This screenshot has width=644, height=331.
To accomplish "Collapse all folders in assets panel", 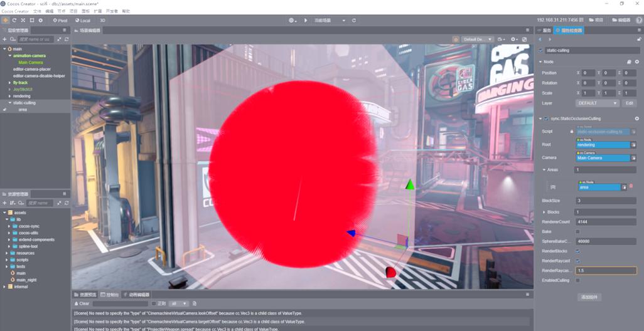I will point(59,203).
